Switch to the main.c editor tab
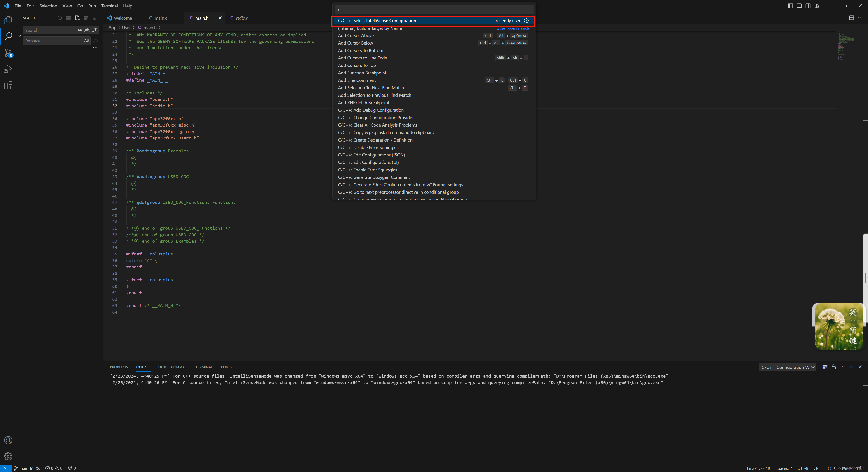This screenshot has height=472, width=868. (161, 18)
